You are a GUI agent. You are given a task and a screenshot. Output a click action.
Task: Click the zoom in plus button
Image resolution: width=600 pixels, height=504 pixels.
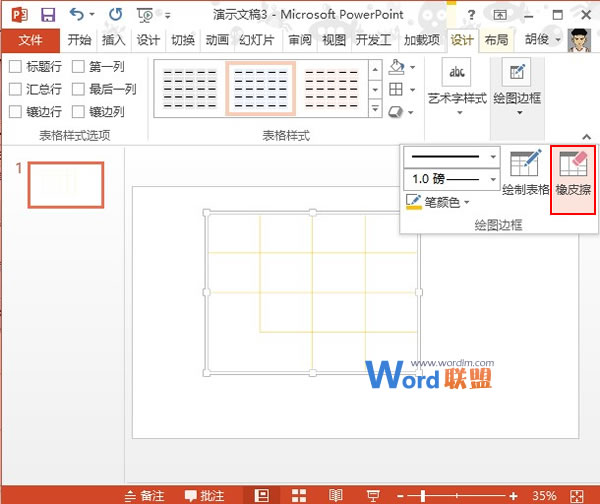(513, 496)
